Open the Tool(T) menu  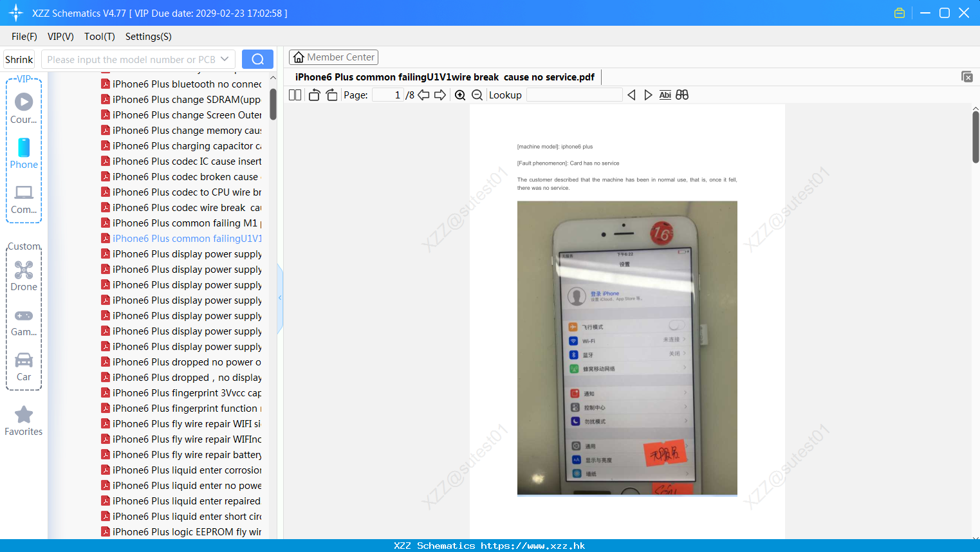click(x=100, y=37)
